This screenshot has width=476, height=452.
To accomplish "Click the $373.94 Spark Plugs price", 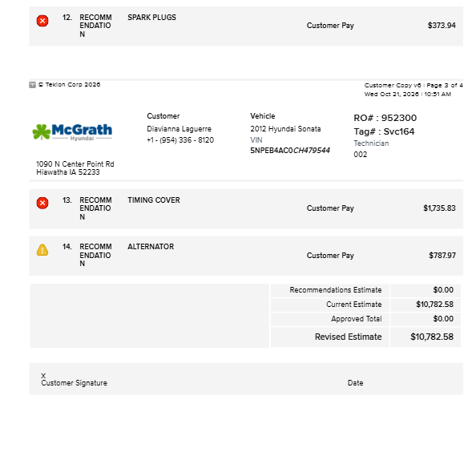I will pyautogui.click(x=442, y=26).
